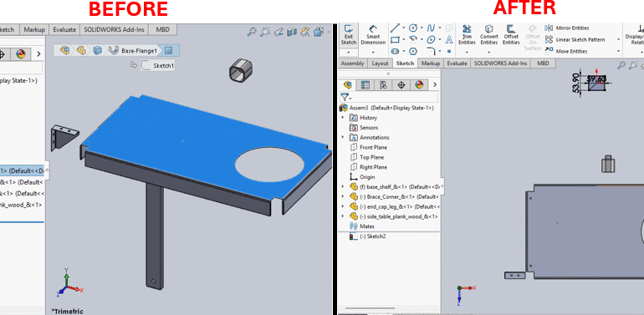The image size is (644, 315).
Task: Switch to Markup tab in AFTER panel
Action: (431, 64)
